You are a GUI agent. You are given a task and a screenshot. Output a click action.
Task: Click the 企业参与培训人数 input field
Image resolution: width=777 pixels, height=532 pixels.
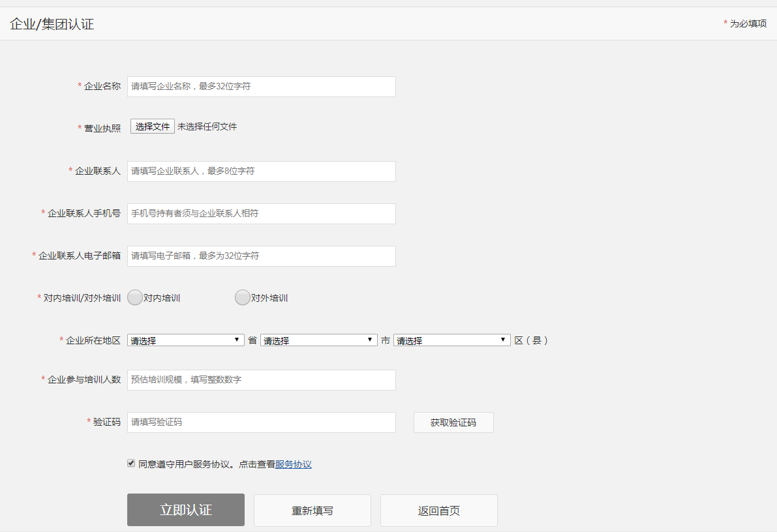tap(261, 380)
